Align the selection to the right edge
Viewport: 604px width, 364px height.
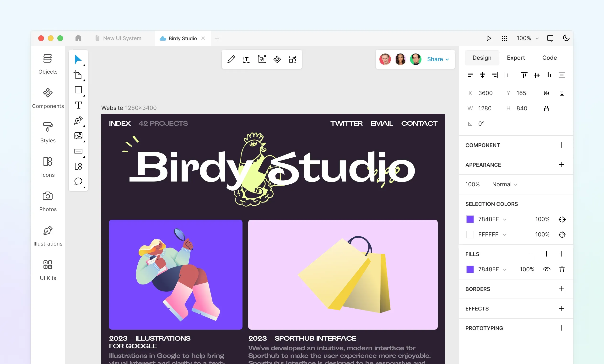(495, 75)
